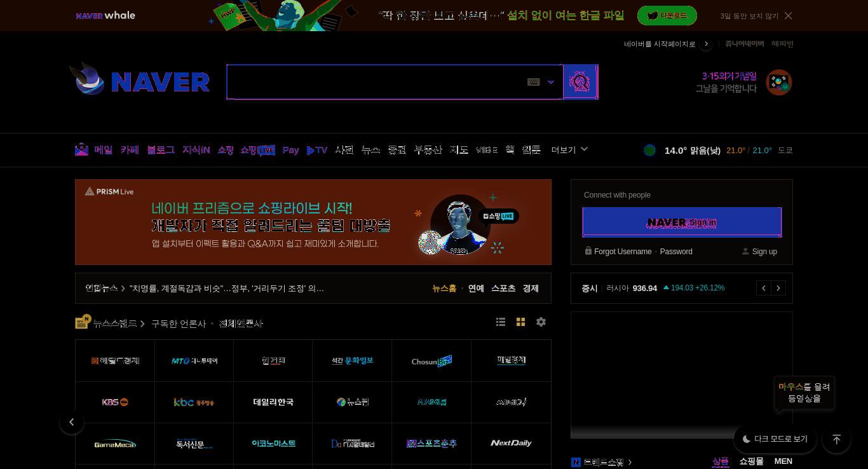Show next stock ticker item
The width and height of the screenshot is (868, 469).
778,289
